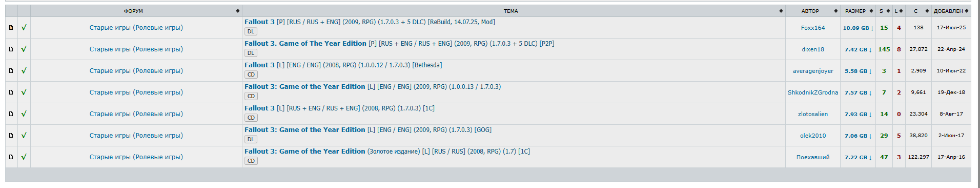Click the document icon in the zlotosalien row
980x188 pixels.
[x=11, y=114]
